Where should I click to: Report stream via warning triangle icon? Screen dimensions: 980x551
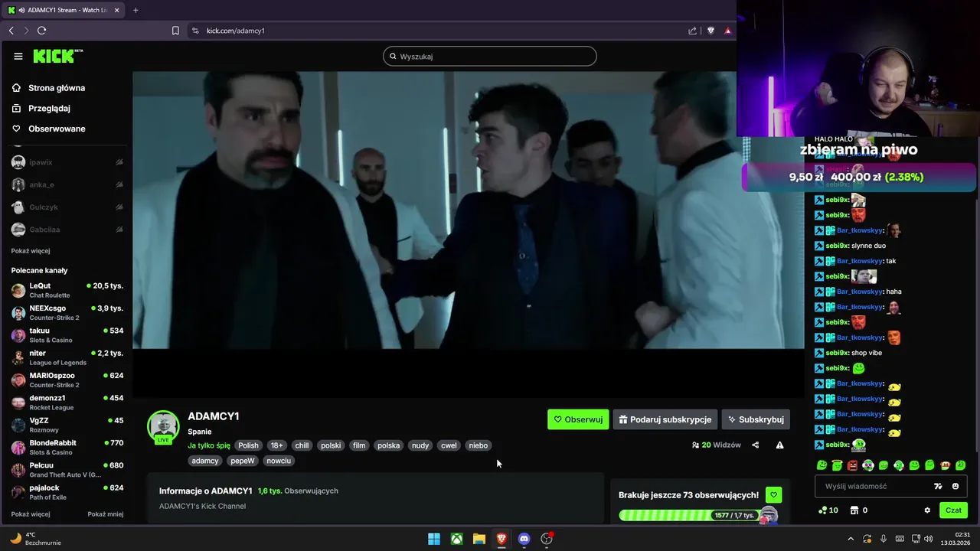pyautogui.click(x=779, y=445)
